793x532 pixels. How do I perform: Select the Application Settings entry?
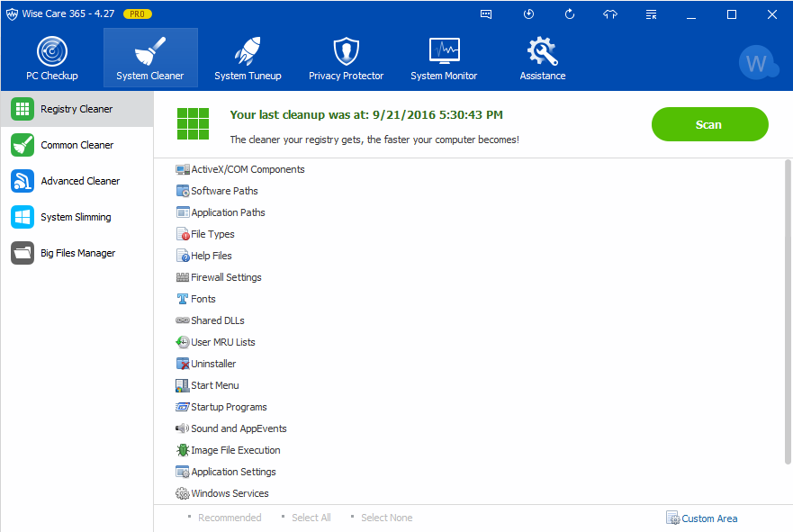click(234, 472)
